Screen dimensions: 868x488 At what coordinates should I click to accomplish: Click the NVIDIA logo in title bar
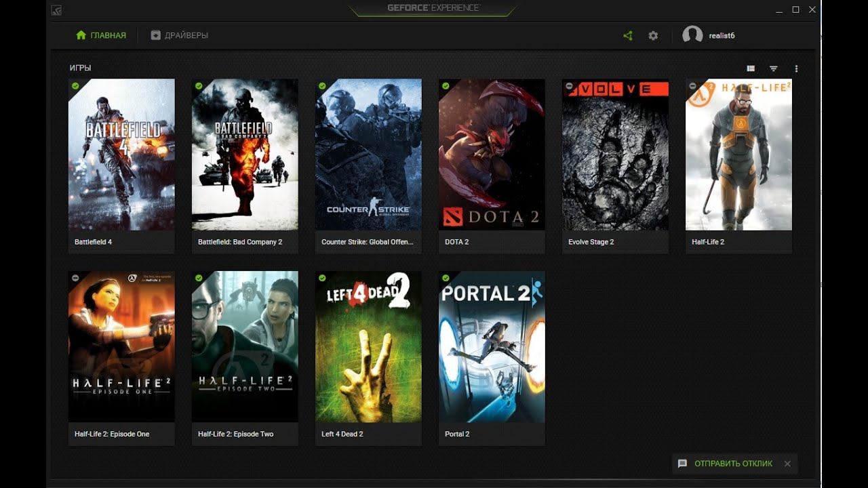click(56, 9)
